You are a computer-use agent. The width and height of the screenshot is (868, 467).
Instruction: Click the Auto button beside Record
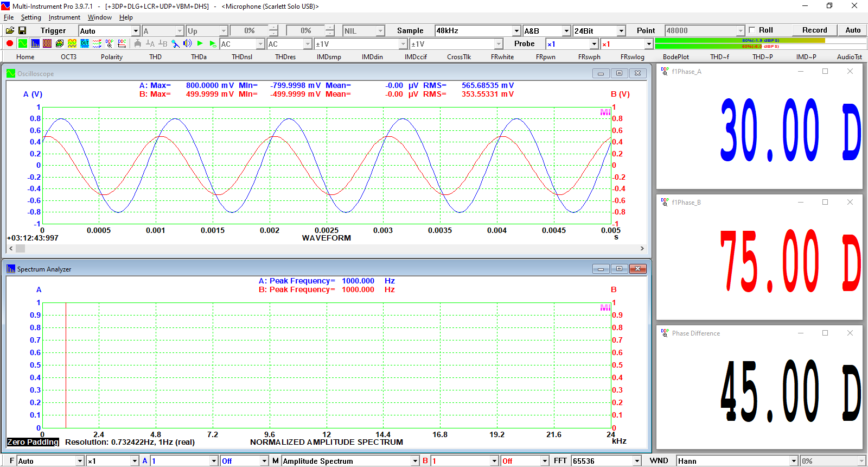coord(852,30)
